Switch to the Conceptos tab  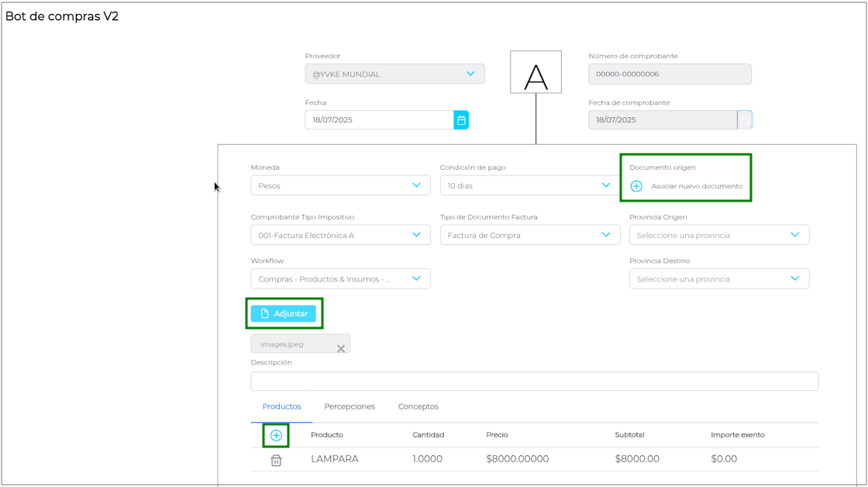pyautogui.click(x=418, y=406)
